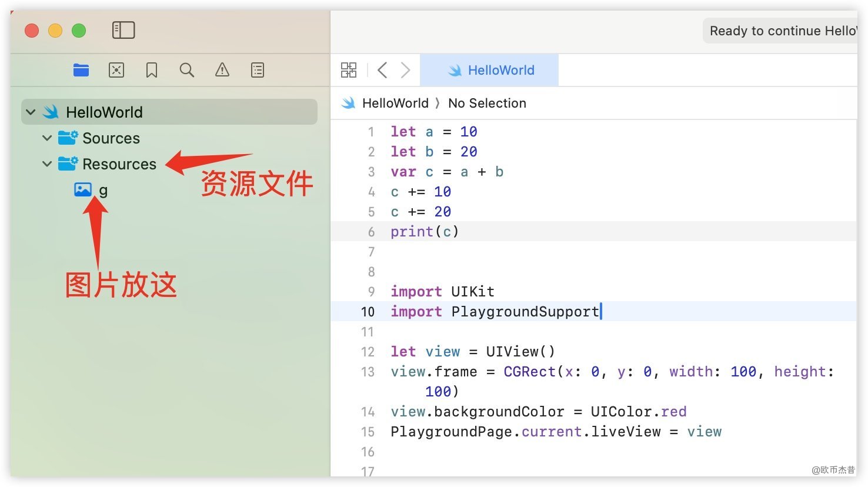Screen dimensions: 868x487
Task: Click the Ready to continue status field
Action: point(781,31)
